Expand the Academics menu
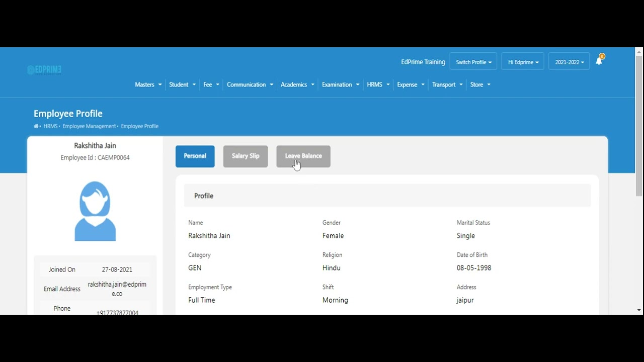Viewport: 644px width, 362px height. pos(297,84)
